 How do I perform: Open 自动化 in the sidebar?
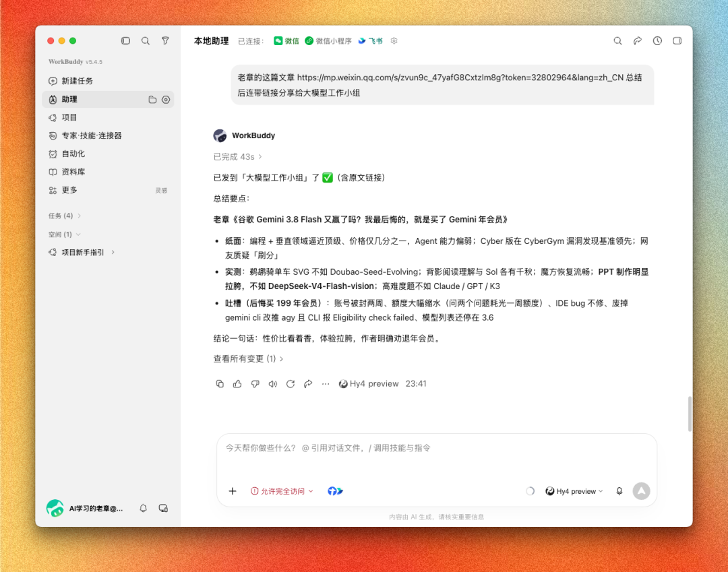point(108,154)
